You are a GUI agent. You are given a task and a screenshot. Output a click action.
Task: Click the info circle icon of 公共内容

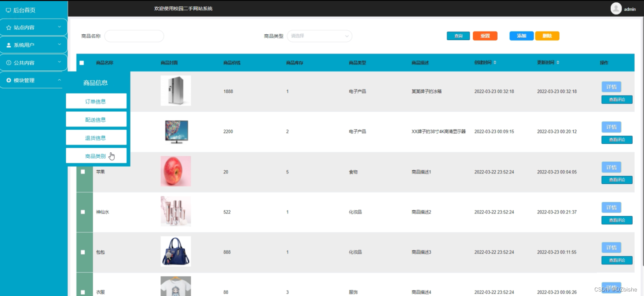(x=9, y=63)
